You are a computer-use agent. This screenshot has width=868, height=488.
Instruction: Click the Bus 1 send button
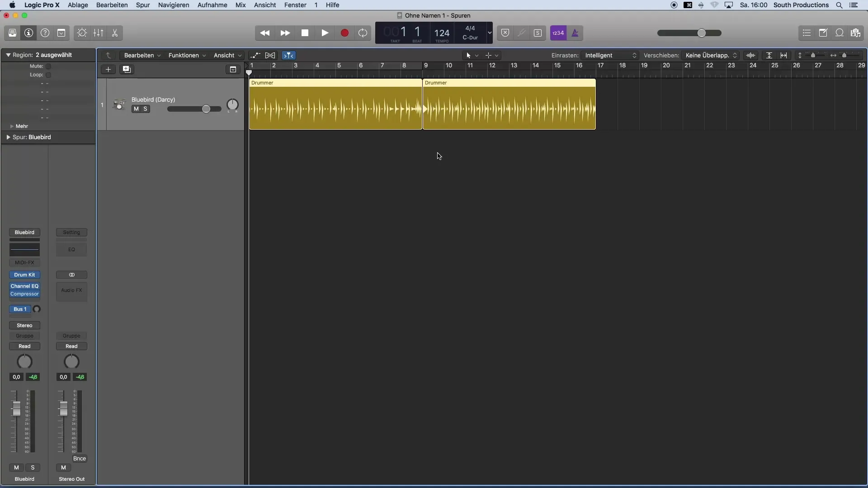tap(20, 309)
